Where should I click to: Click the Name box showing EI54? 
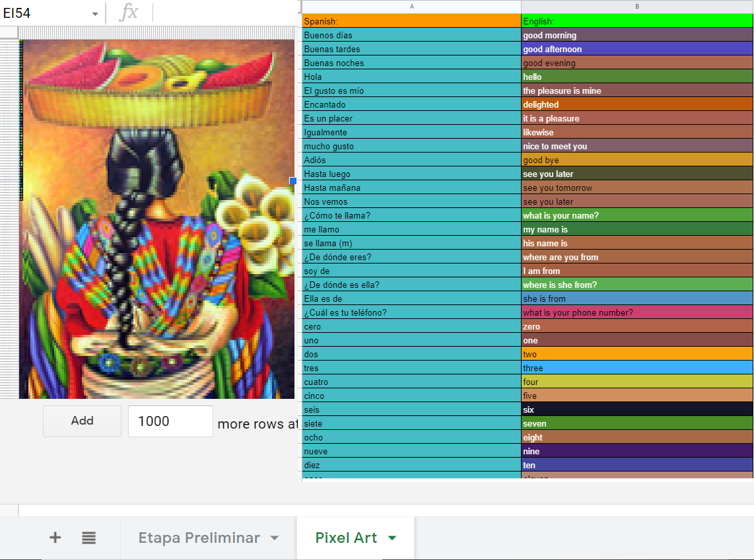tap(43, 13)
